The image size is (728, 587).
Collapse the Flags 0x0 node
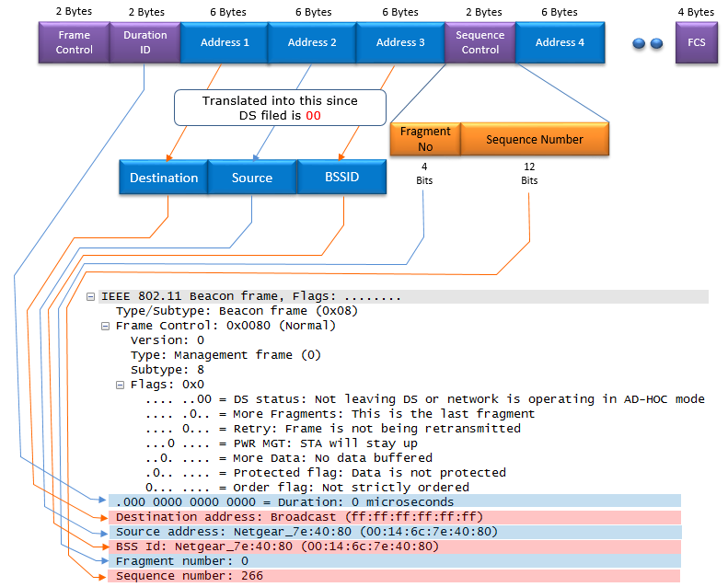tap(120, 386)
